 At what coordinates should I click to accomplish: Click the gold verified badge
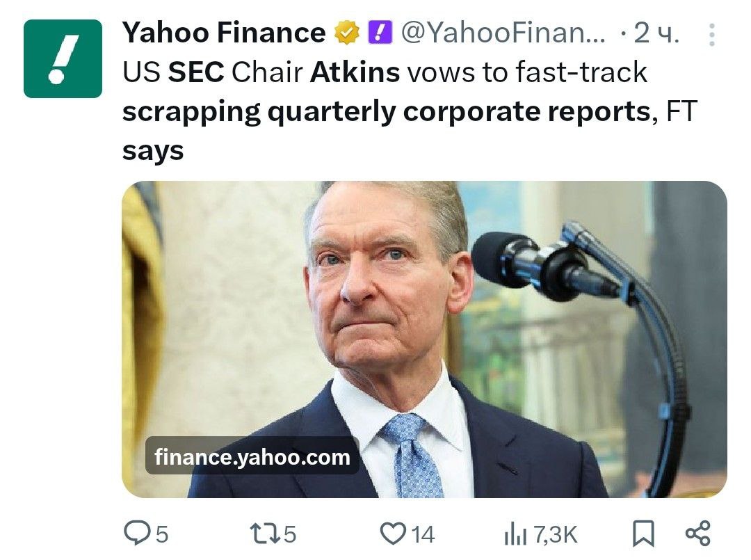[346, 33]
